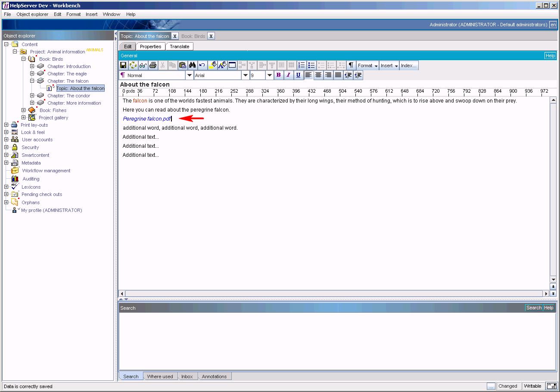Click the ellipsis button in the status bar
Image resolution: width=560 pixels, height=392 pixels.
tap(491, 386)
